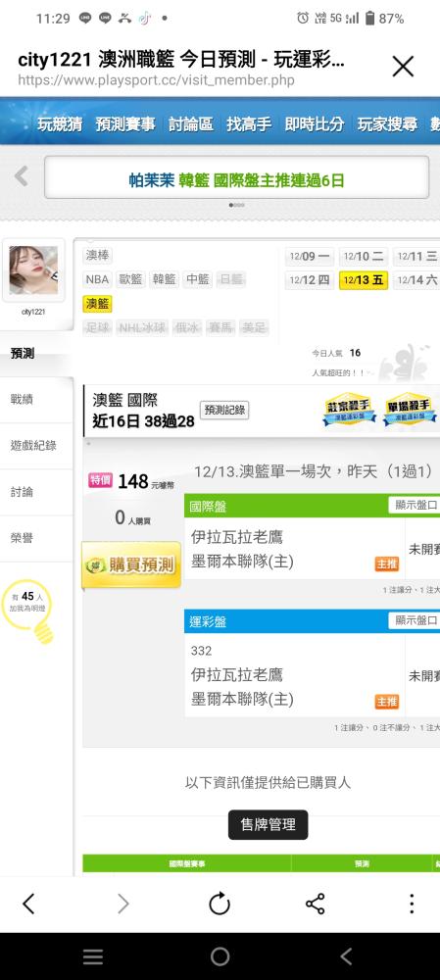Show odds with 顯示盤口 in 國際盤
This screenshot has height=980, width=440.
[x=414, y=505]
